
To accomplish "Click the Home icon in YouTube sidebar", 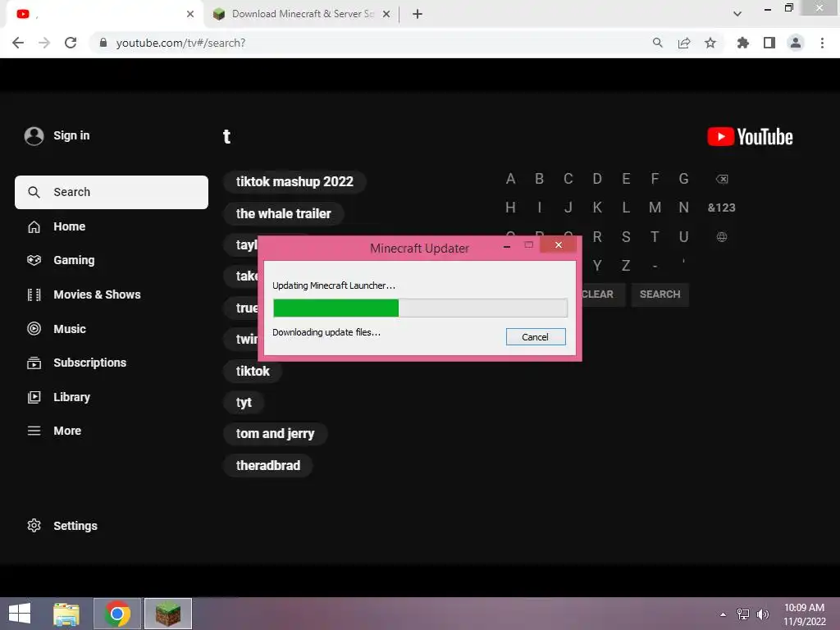I will pos(34,226).
